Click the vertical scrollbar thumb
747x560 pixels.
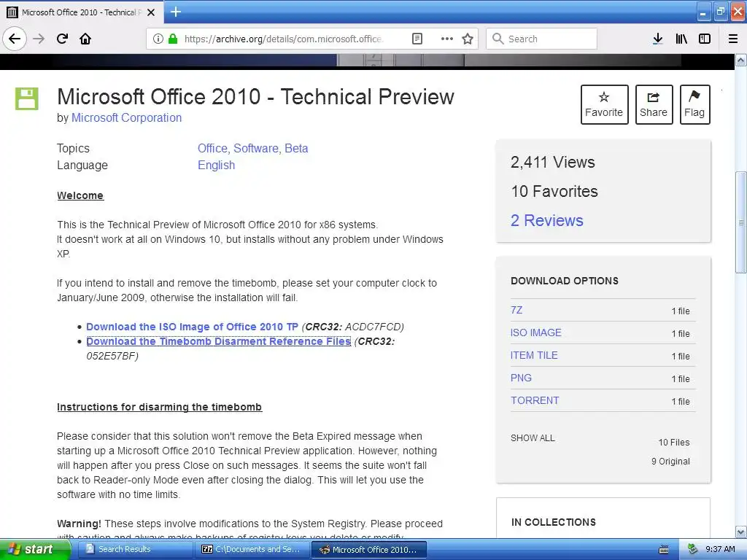741,222
